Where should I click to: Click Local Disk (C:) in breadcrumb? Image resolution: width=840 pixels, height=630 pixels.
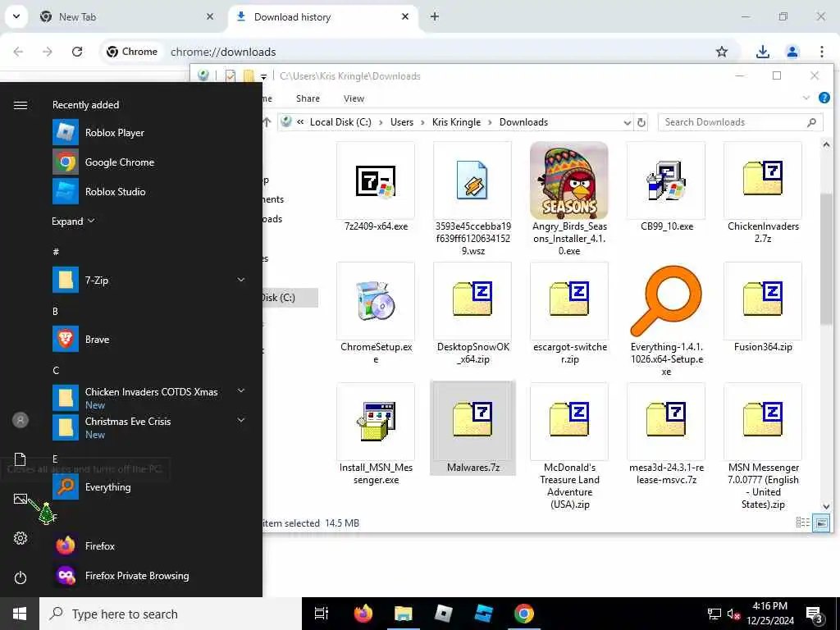(x=340, y=122)
